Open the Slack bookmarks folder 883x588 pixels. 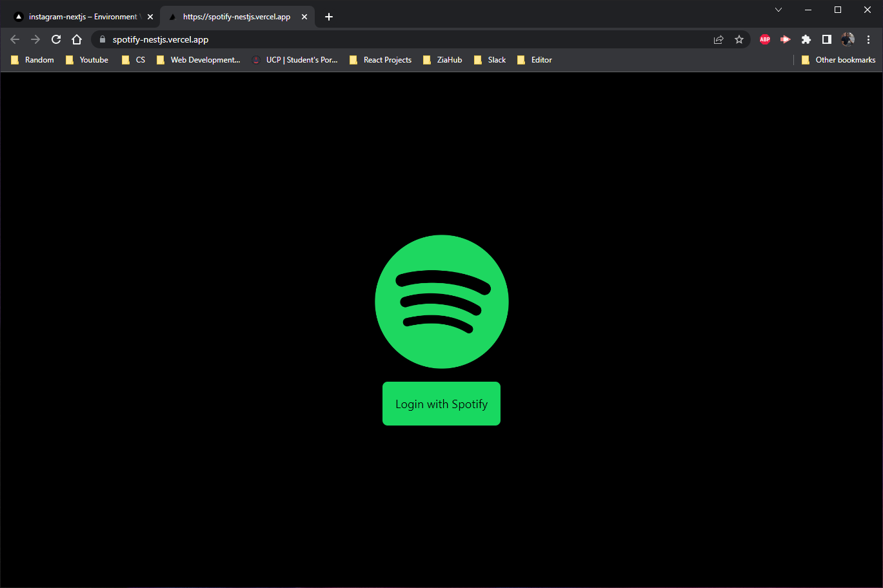(x=490, y=60)
